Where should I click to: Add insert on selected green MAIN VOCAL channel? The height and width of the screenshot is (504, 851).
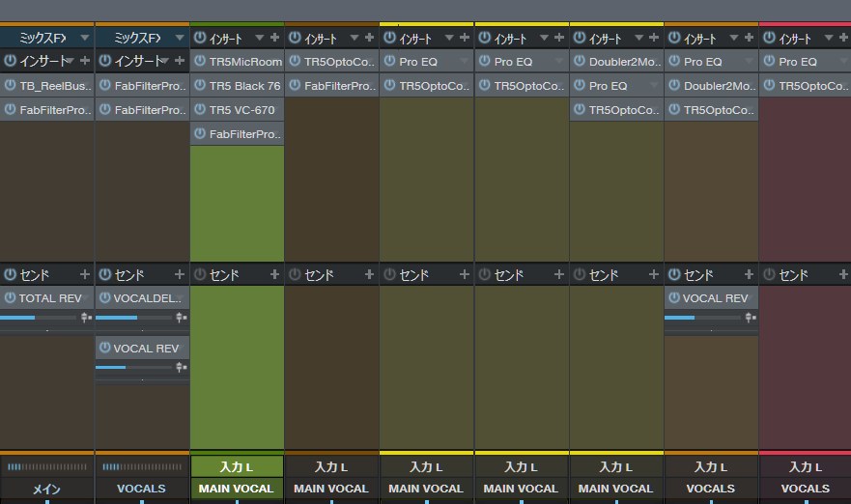(274, 37)
